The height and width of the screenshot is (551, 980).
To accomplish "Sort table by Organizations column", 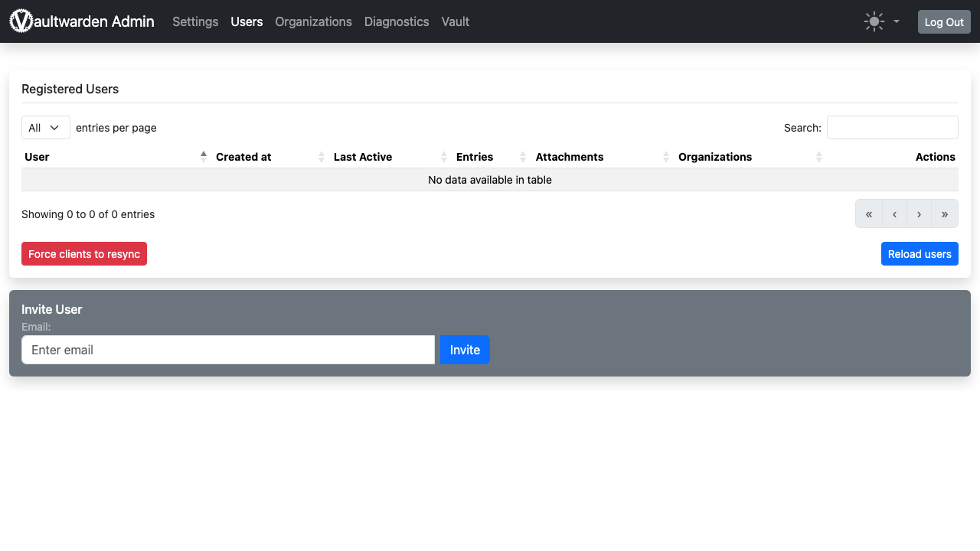I will click(750, 157).
